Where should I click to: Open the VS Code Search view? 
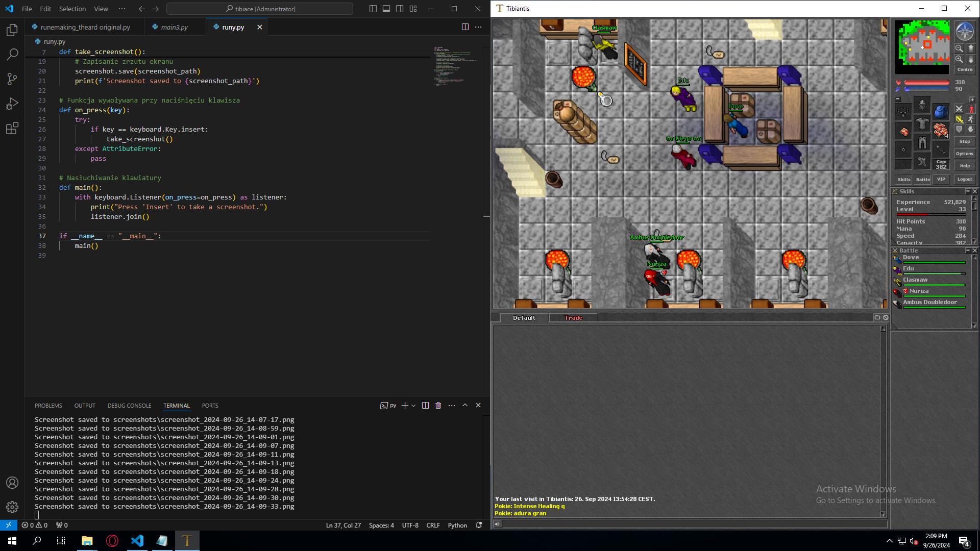(x=12, y=55)
